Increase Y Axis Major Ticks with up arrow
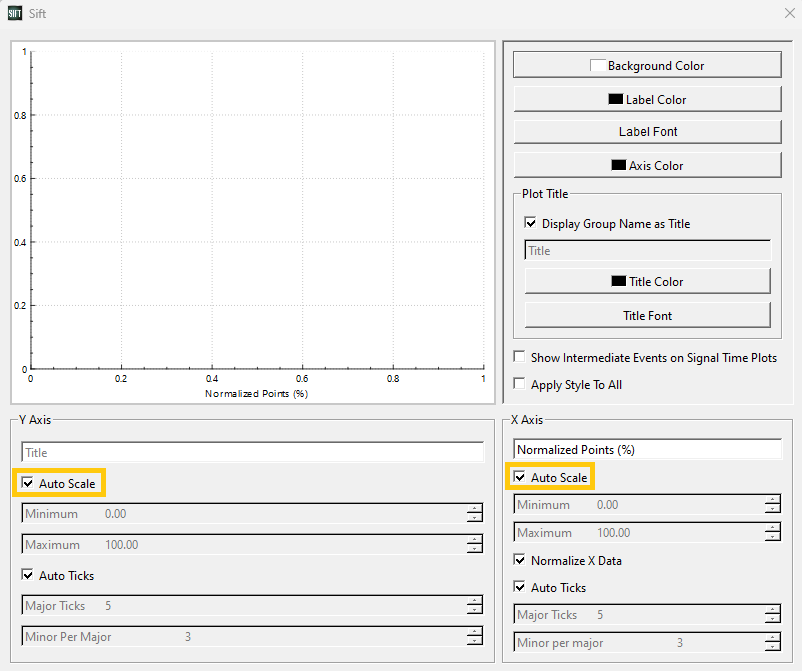Screen dimensions: 802x671 coord(475,601)
